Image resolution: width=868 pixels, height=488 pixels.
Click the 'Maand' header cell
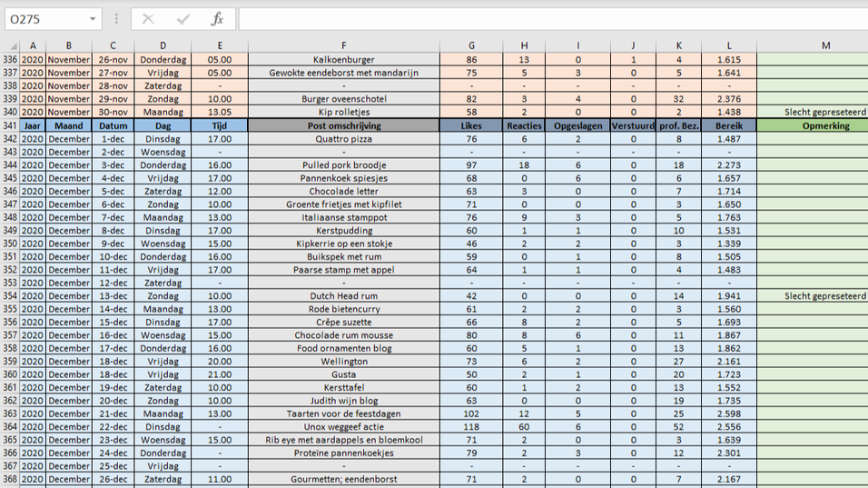(x=69, y=125)
